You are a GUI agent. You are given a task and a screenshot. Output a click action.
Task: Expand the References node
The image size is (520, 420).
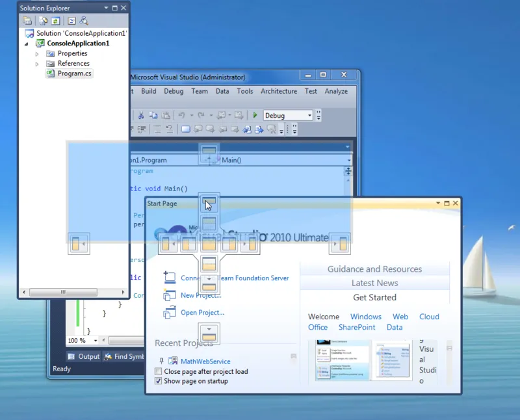click(37, 64)
